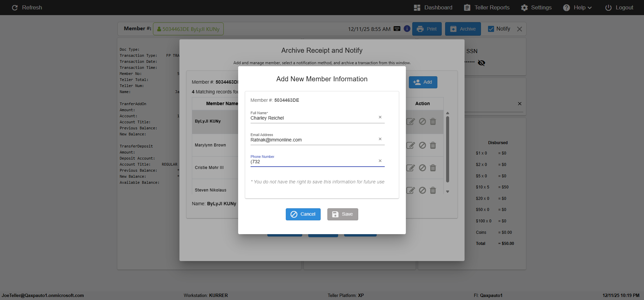Click the Workstation KURRER status text
This screenshot has width=644, height=300.
(x=206, y=296)
